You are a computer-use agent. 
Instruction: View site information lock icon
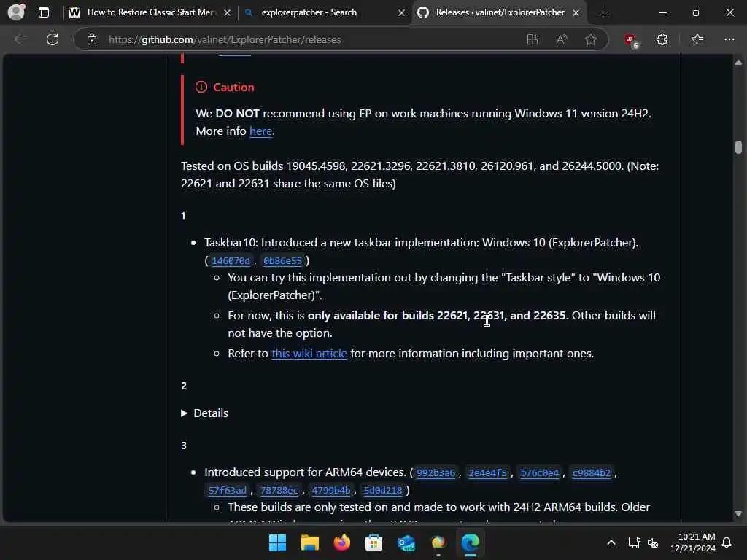point(92,39)
